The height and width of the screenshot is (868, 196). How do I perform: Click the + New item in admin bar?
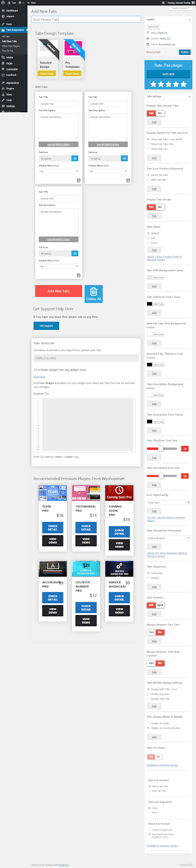click(x=32, y=2)
